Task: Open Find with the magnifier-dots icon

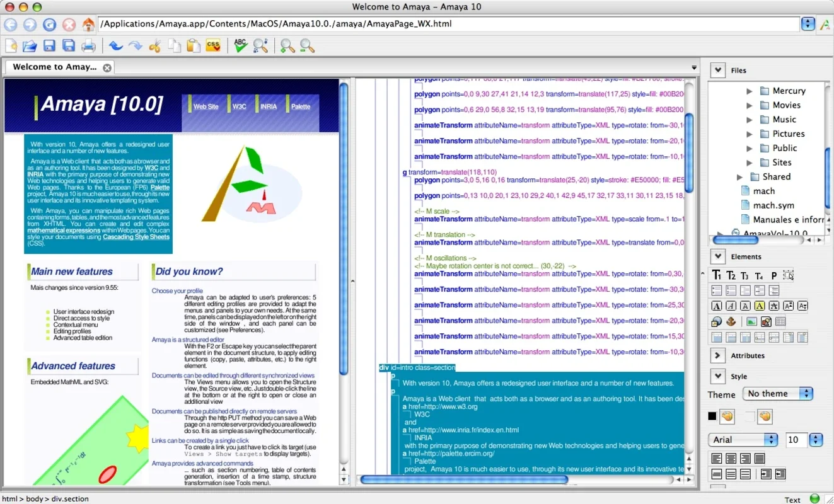Action: click(x=260, y=45)
